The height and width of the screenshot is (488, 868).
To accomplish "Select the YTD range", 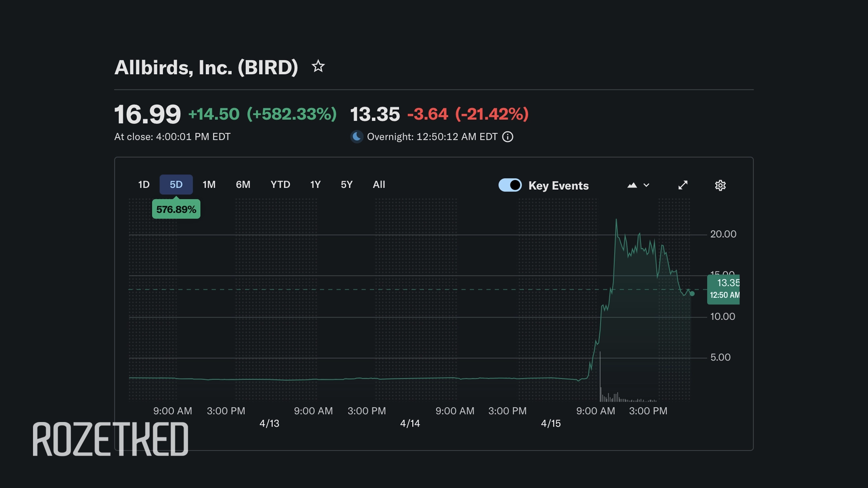I will pyautogui.click(x=280, y=184).
